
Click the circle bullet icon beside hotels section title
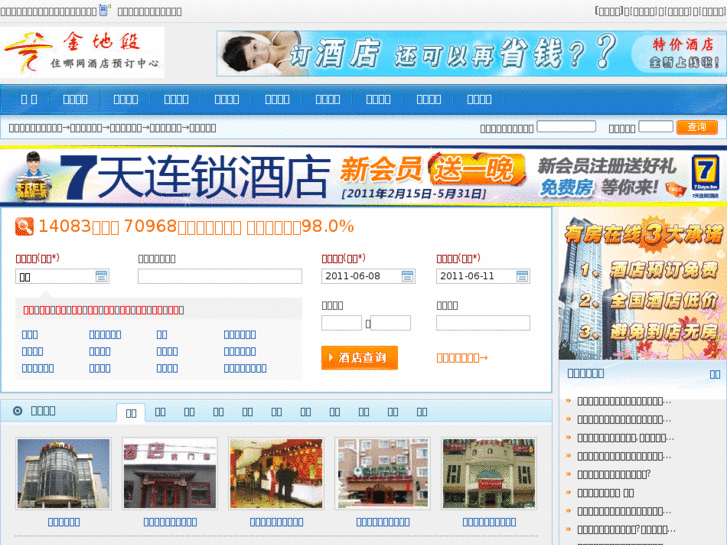click(18, 411)
